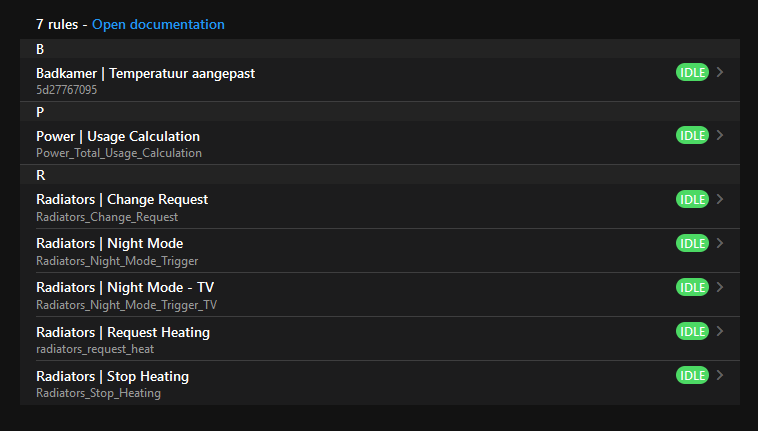Click chevron for Badkamer Temperatuur aangepast rule
Viewport: 758px width, 431px height.
721,72
